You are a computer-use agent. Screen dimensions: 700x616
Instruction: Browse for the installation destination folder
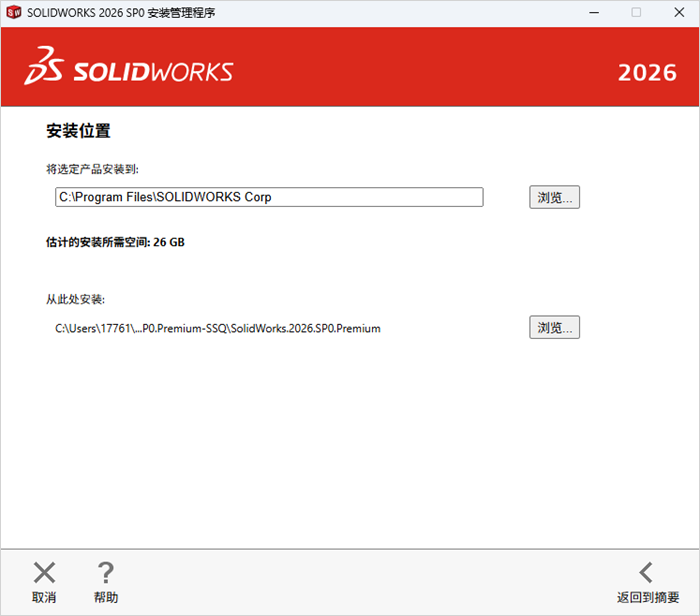click(554, 197)
